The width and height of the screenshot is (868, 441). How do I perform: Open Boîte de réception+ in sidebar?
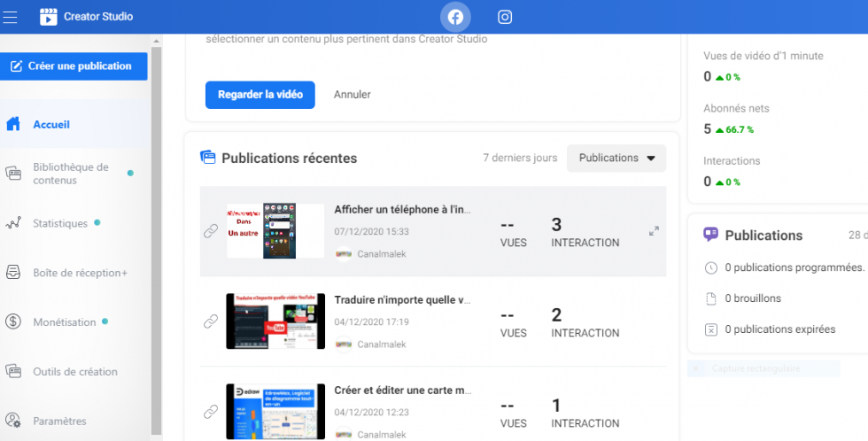pos(80,273)
